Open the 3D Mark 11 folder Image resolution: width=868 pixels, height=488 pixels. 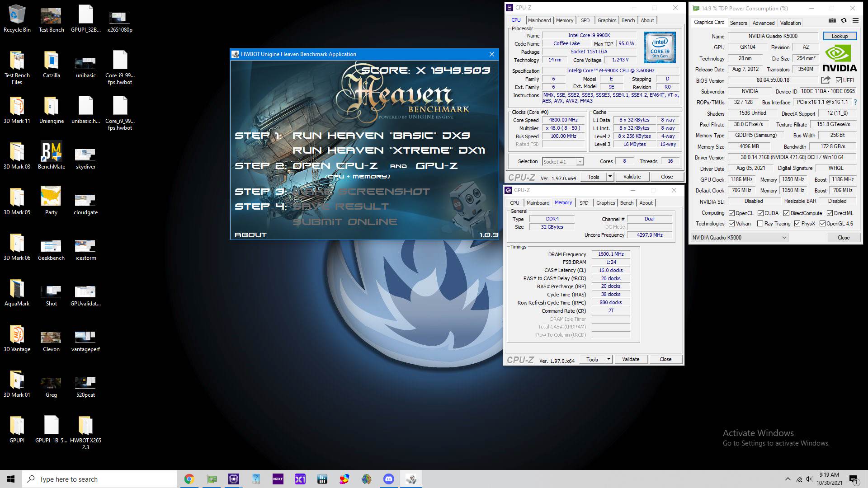pos(17,110)
